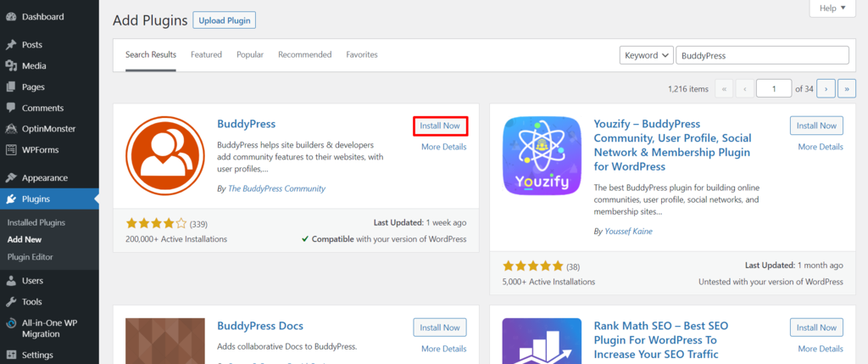Click the plugin search text field
The width and height of the screenshot is (868, 364).
(762, 55)
